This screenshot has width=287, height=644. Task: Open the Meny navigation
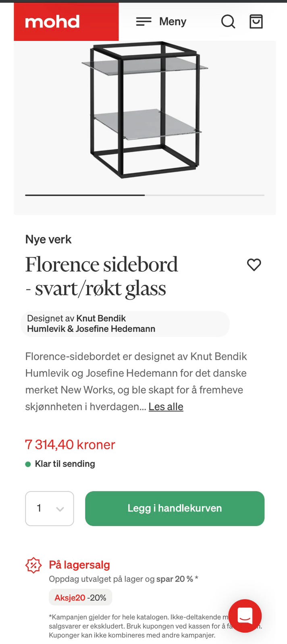173,22
